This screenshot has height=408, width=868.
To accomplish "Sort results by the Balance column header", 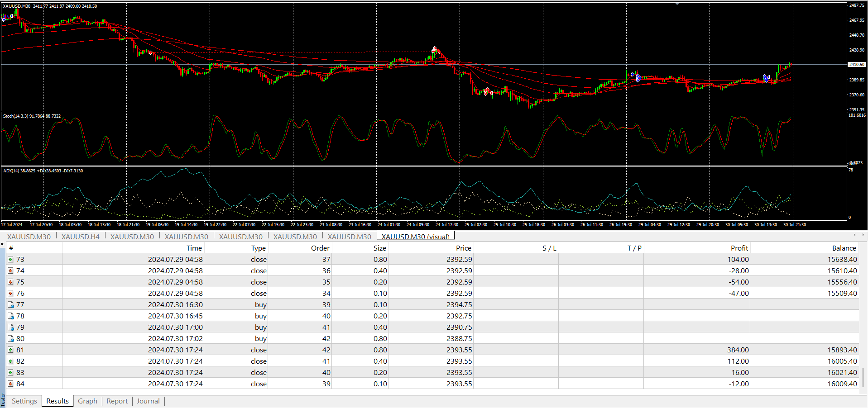I will pos(844,248).
